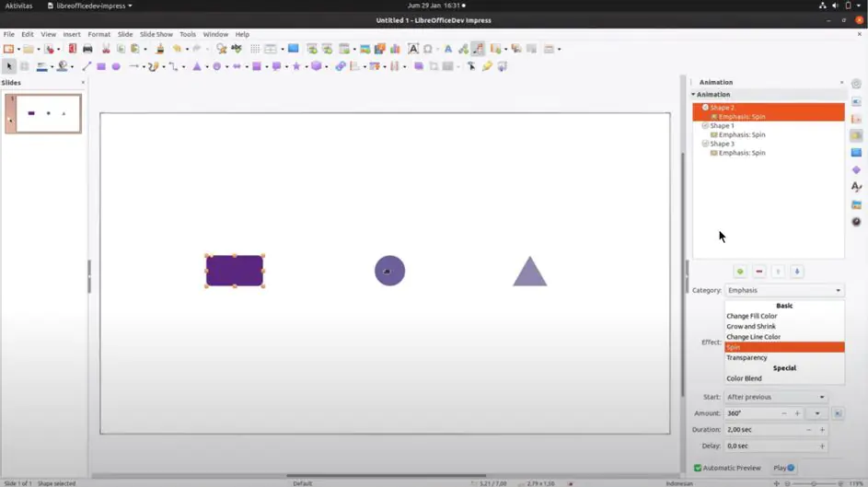
Task: Choose the Transparency effect in the list
Action: pos(746,357)
